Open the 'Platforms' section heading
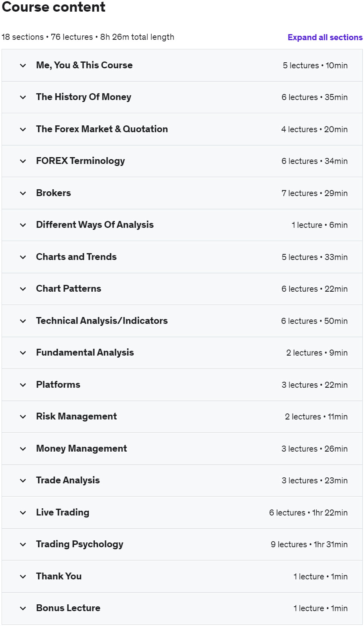 [58, 385]
